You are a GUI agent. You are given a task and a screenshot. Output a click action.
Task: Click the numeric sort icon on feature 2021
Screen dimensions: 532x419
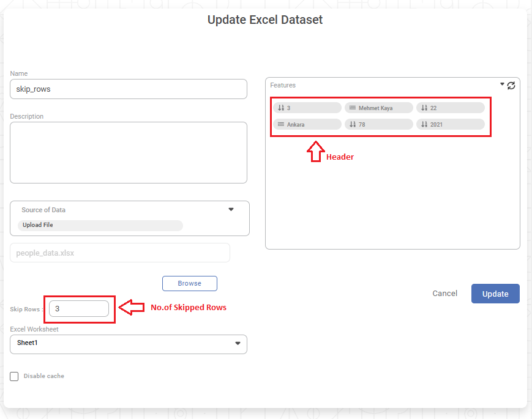(424, 124)
